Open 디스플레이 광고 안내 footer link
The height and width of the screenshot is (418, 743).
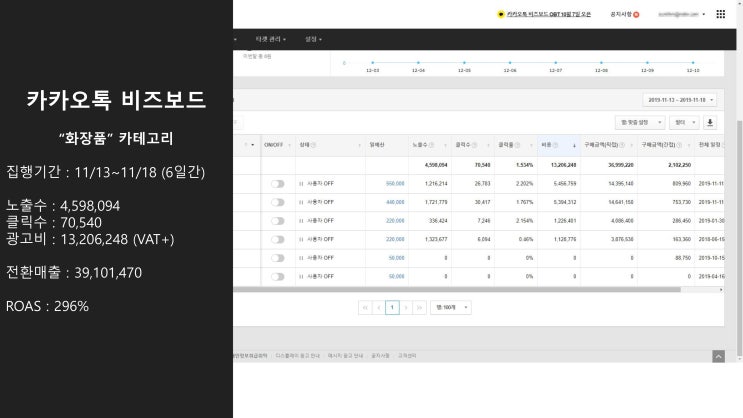pos(298,356)
